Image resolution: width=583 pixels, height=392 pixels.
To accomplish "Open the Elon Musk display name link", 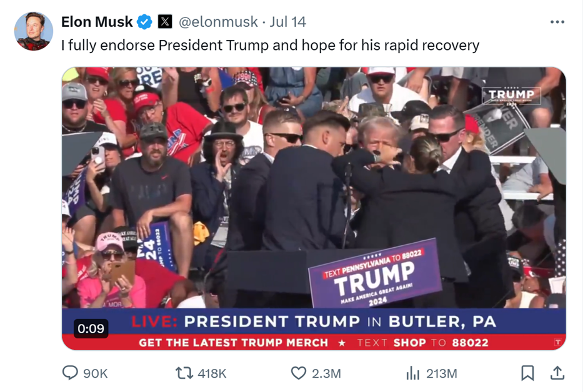I will coord(97,22).
